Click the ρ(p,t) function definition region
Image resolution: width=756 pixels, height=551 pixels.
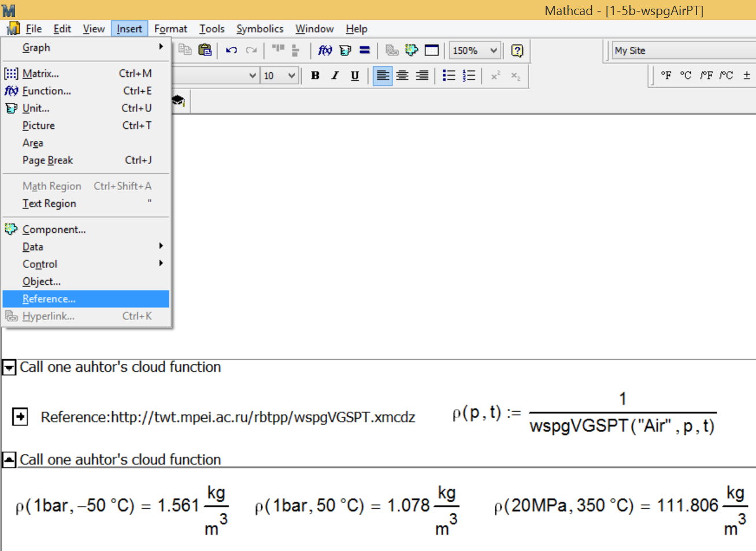coord(584,414)
